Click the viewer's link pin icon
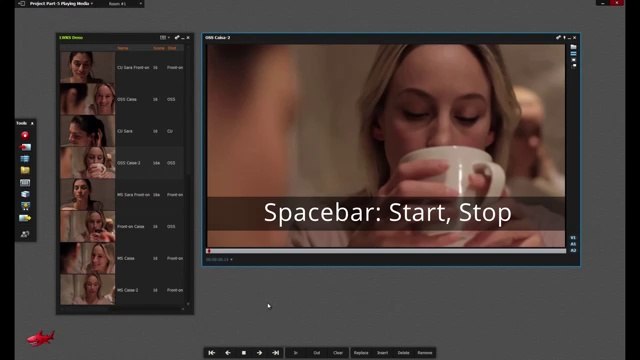Viewport: 640px width, 360px height. [x=558, y=38]
